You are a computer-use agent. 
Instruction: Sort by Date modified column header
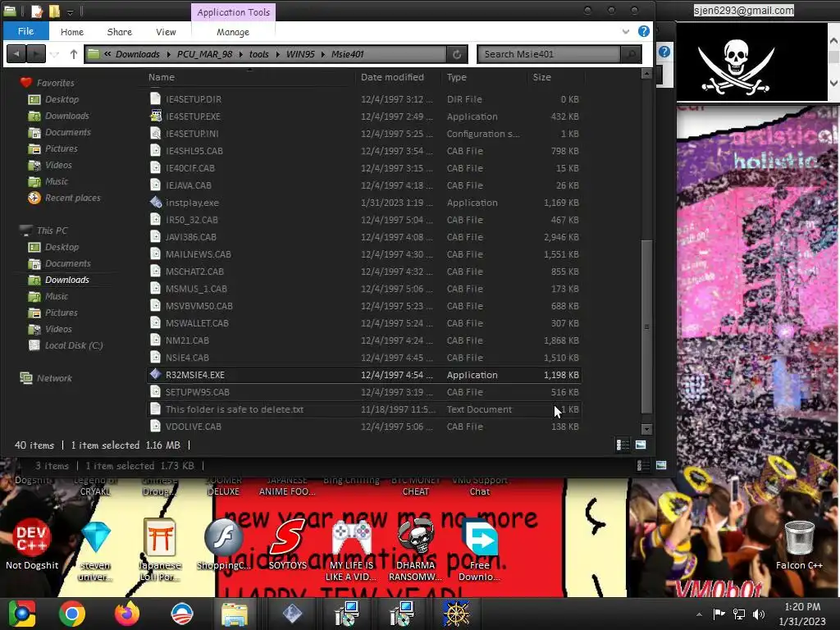pyautogui.click(x=392, y=77)
